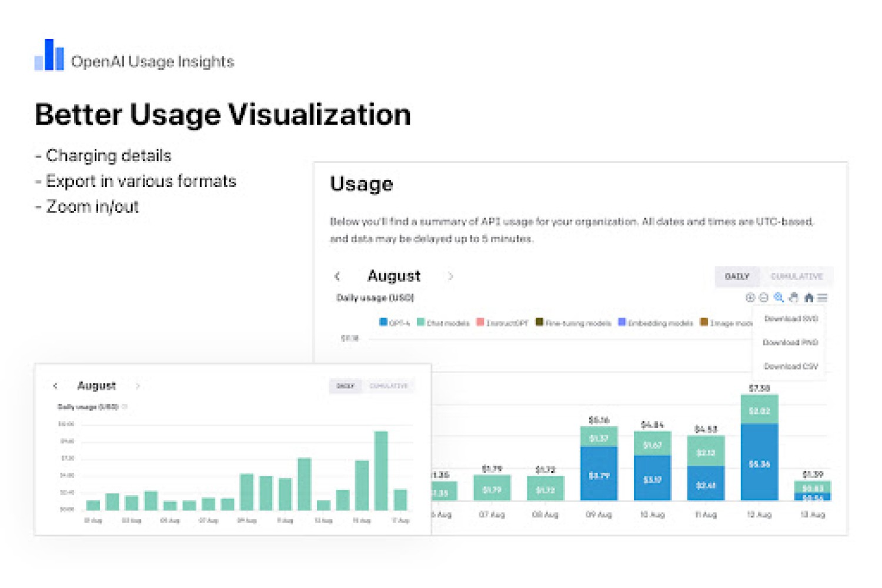This screenshot has width=882, height=588.
Task: Click the 09 Aug green $1.37 bar segment
Action: 599,437
